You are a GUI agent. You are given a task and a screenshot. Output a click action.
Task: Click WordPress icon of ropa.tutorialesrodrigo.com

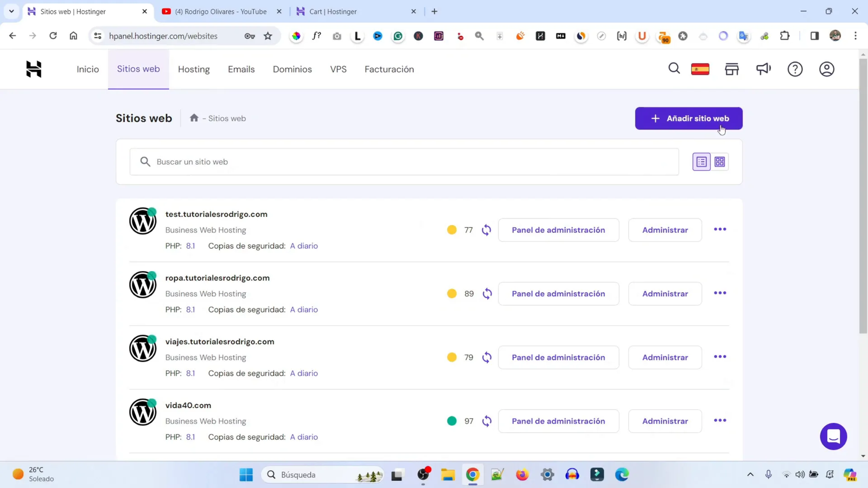point(143,285)
